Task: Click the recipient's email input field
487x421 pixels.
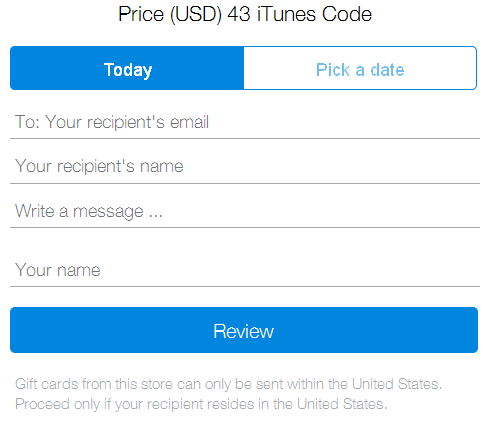Action: tap(245, 122)
